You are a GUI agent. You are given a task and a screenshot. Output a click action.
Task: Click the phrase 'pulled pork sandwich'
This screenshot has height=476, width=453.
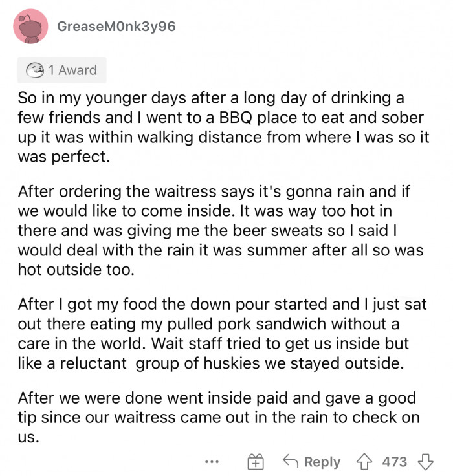[247, 324]
